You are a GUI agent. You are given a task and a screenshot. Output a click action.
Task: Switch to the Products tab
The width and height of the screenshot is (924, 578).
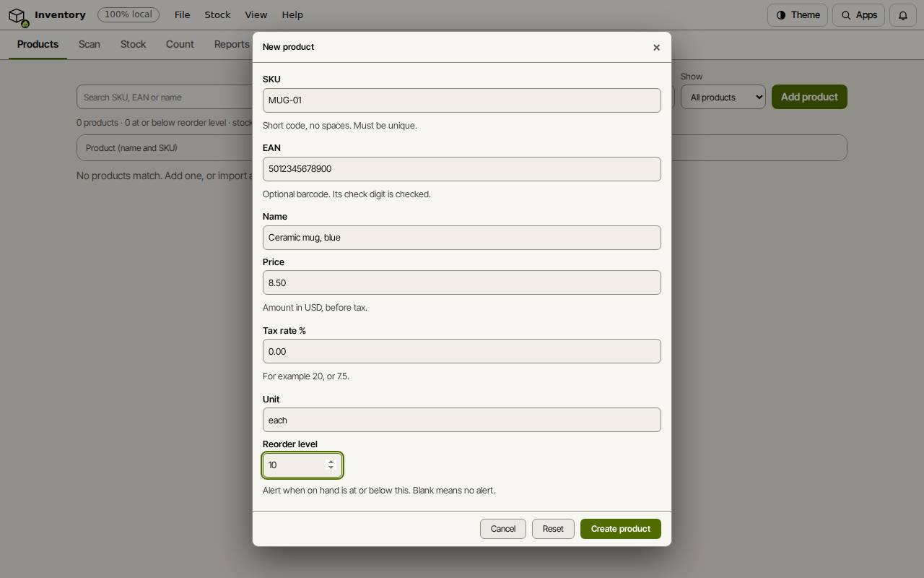(x=38, y=44)
